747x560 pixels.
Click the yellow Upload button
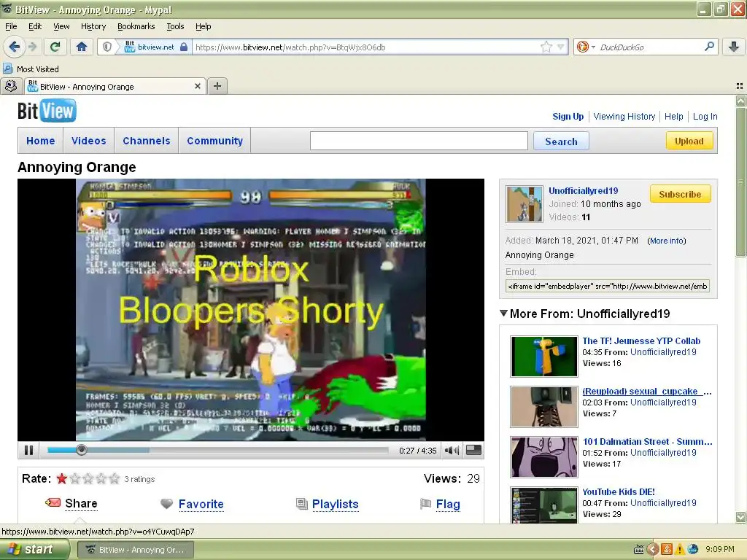point(689,141)
